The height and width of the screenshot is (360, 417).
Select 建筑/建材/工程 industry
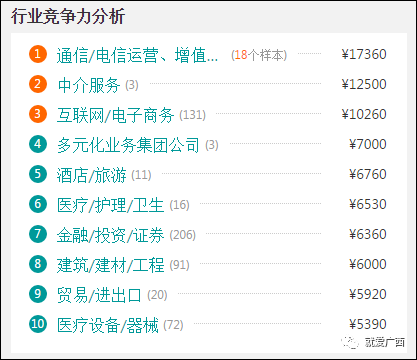(x=110, y=265)
